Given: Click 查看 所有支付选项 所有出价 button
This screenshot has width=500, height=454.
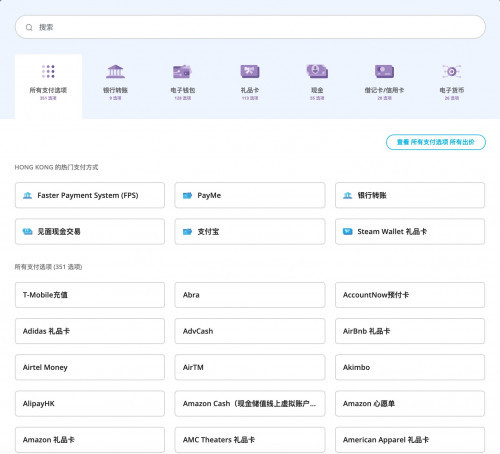Looking at the screenshot, I should click(436, 142).
